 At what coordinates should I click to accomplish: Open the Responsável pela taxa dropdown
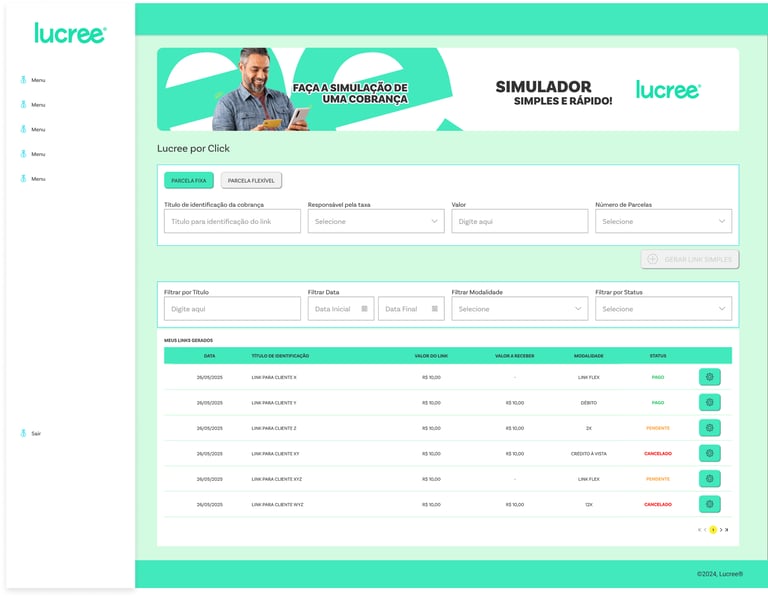coord(376,221)
